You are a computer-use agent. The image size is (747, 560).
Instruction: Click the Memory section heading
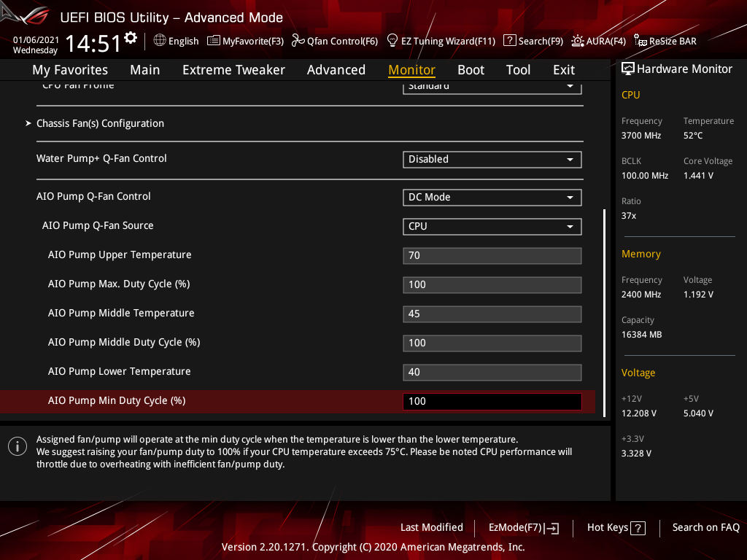640,254
